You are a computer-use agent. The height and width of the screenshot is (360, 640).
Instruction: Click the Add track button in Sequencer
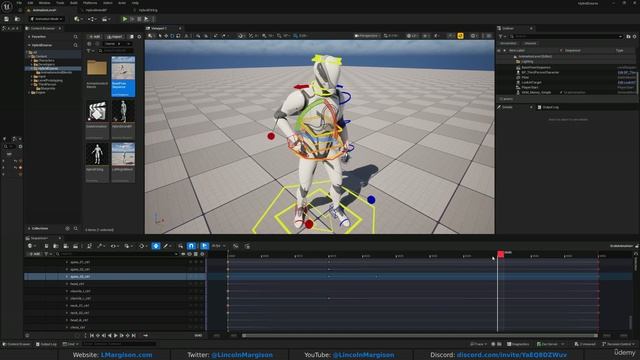pyautogui.click(x=34, y=254)
